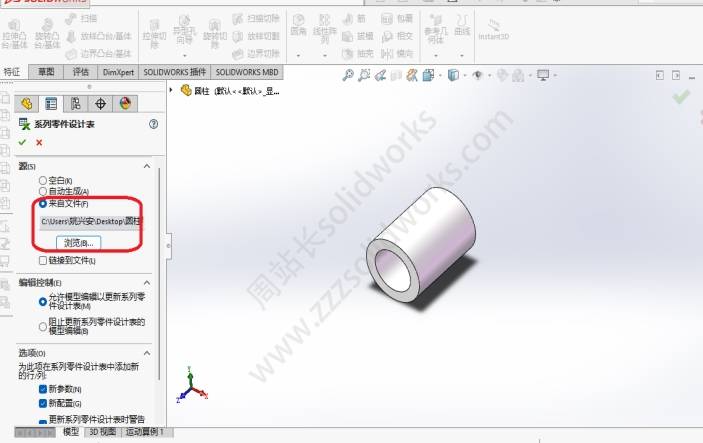Select the From file (来自文件) option
Screen dimensions: 703x443
tap(43, 204)
